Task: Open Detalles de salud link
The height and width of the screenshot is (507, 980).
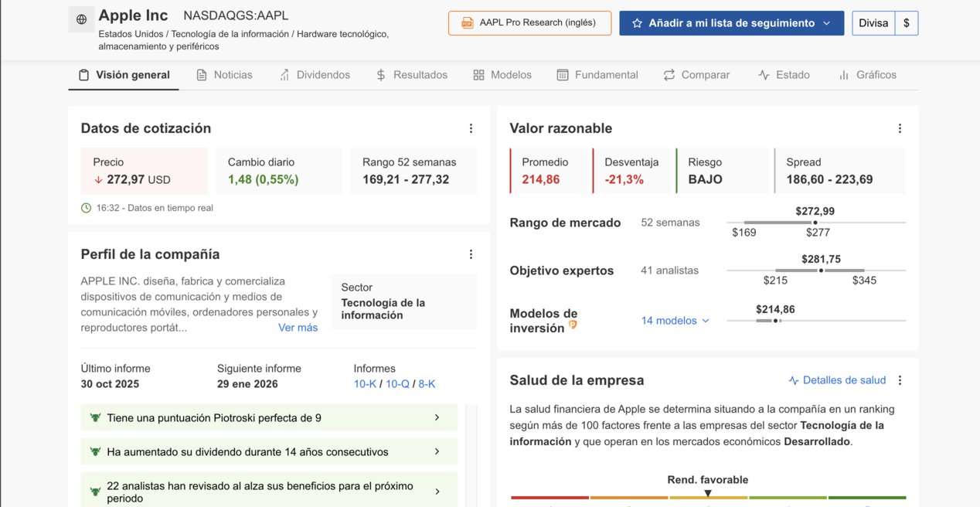Action: (836, 380)
